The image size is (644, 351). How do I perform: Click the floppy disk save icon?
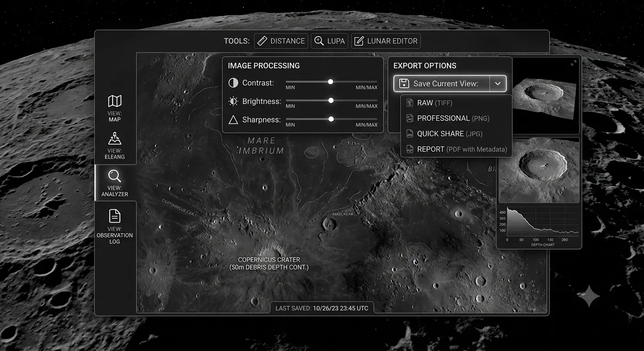404,84
